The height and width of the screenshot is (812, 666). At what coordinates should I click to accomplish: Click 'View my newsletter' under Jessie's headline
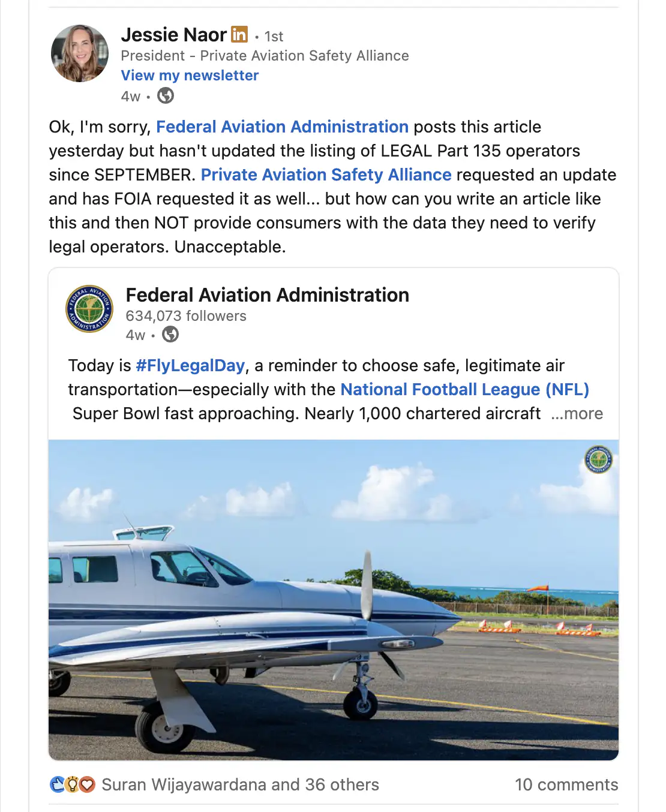[190, 75]
